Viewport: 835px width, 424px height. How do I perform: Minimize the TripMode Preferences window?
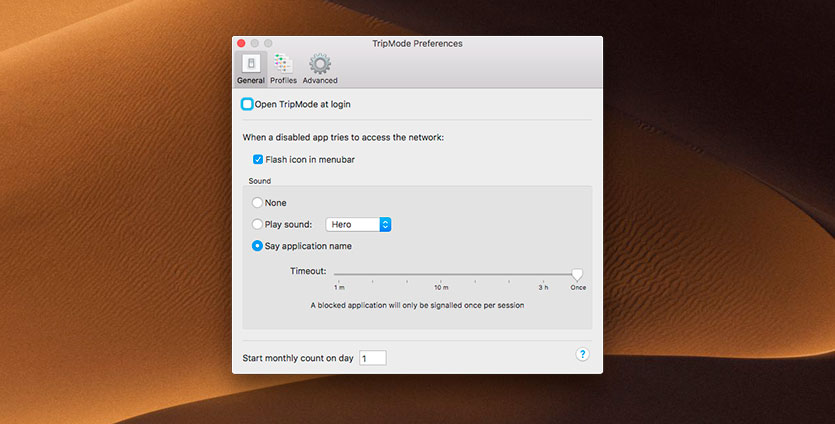(x=255, y=44)
